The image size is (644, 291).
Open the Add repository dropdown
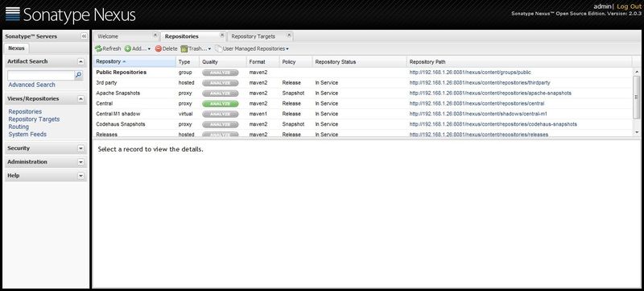click(x=138, y=48)
